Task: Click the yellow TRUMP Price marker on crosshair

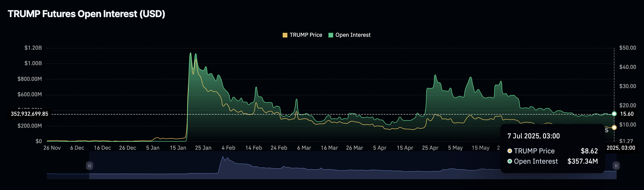Action: pyautogui.click(x=614, y=128)
